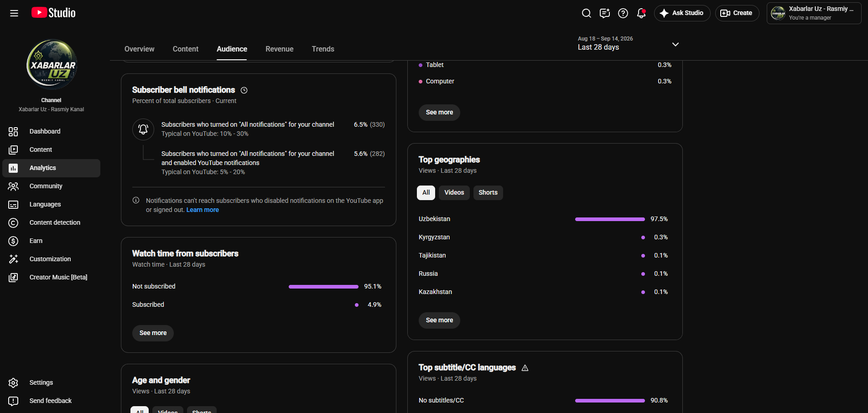Switch to the Content analytics tab
Screen dimensions: 868x413
pos(186,49)
